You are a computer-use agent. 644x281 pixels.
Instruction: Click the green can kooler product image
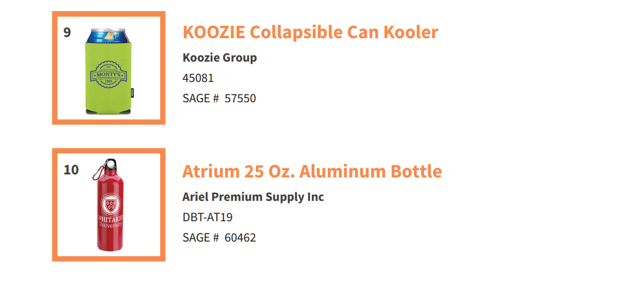108,71
